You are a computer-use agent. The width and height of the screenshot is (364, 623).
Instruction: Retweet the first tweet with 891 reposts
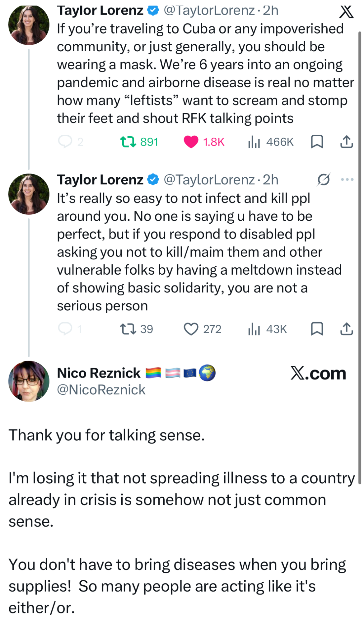tap(128, 142)
